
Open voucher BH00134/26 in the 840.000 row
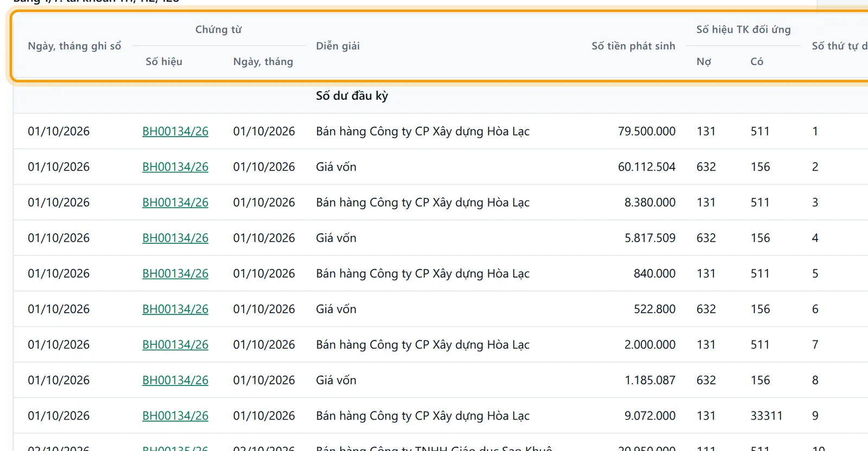point(175,274)
